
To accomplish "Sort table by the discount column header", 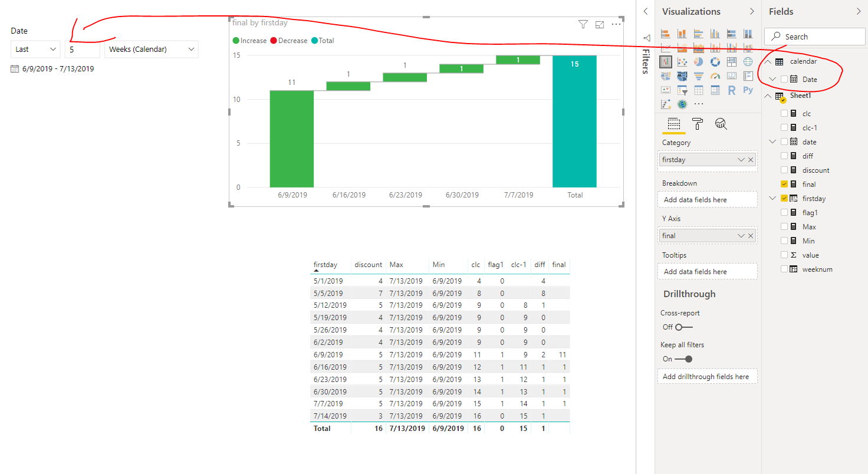I will coord(369,265).
